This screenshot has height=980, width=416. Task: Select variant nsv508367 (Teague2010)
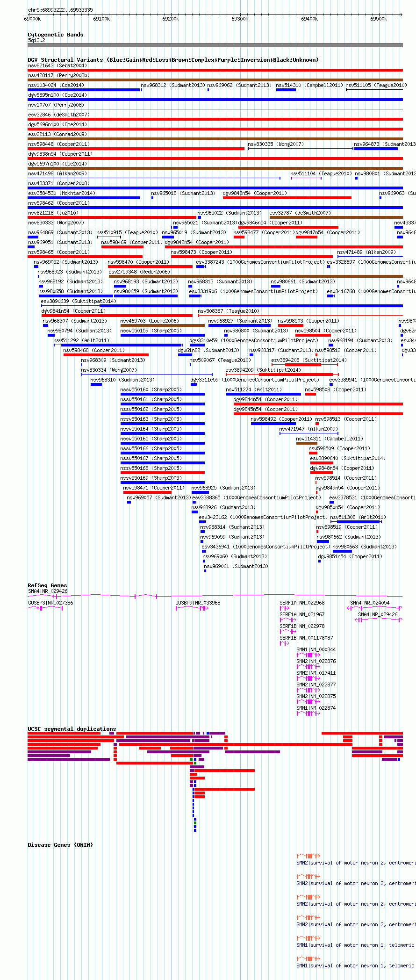[x=229, y=311]
